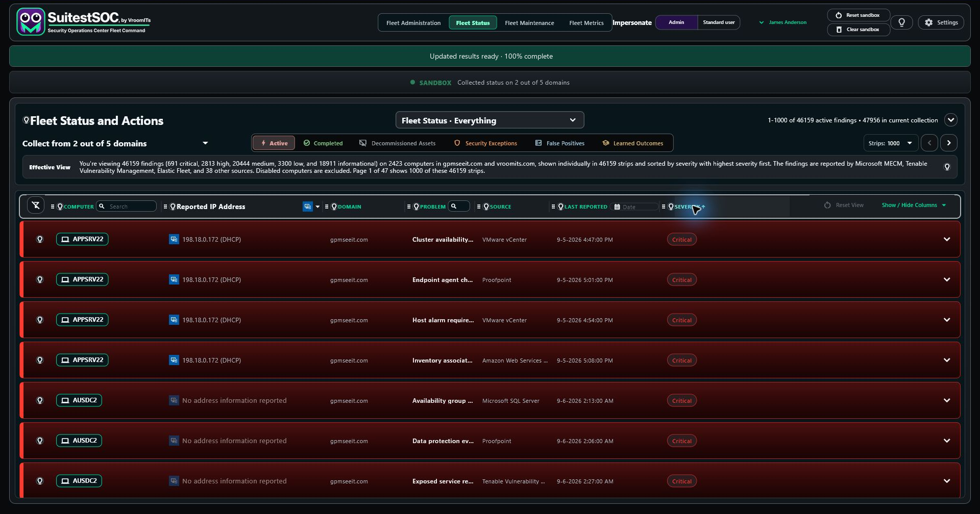
Task: Click the lightbulb hint beside DOMAIN header
Action: pyautogui.click(x=334, y=207)
